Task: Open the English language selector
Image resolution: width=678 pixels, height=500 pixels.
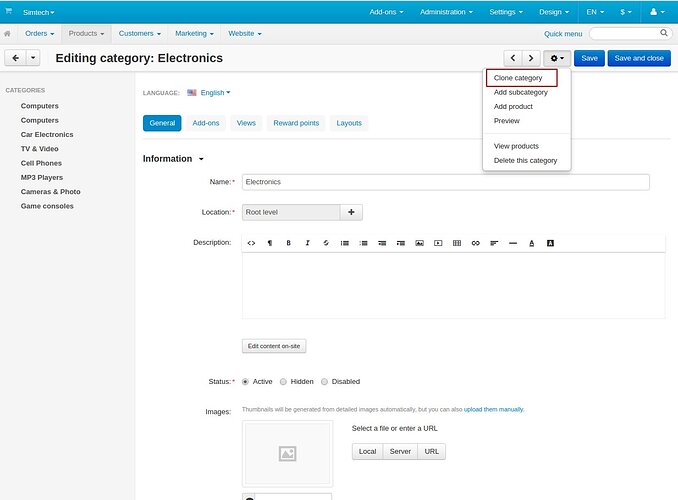Action: 215,93
